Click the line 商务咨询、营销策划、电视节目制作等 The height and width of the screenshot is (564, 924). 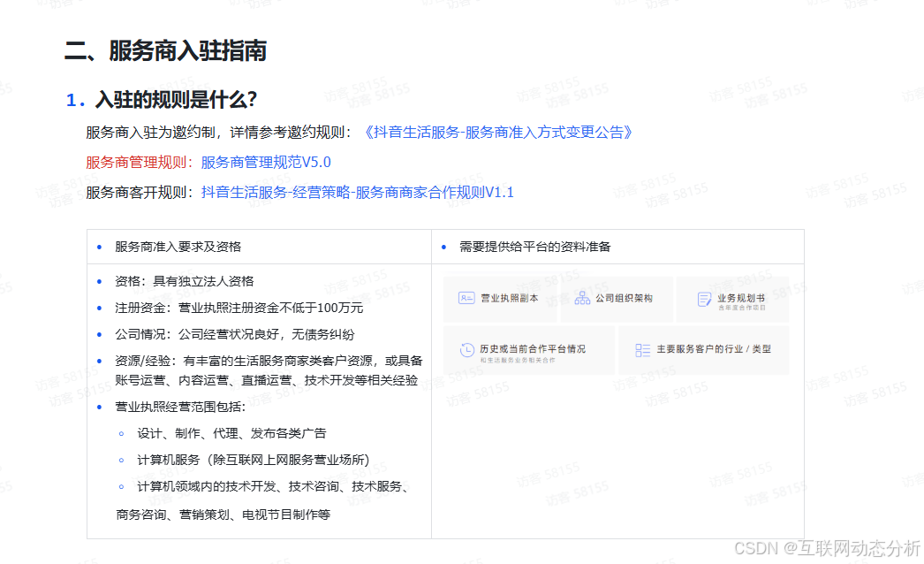[223, 514]
